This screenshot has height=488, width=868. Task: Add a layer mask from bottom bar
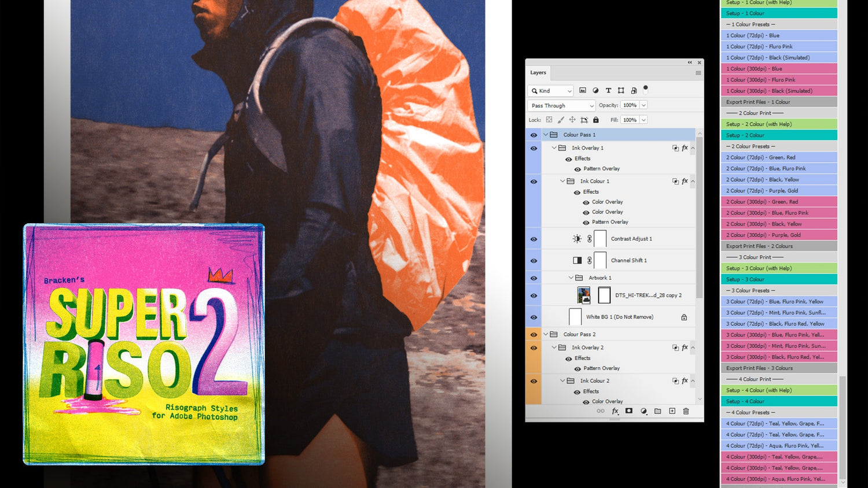[x=629, y=411]
